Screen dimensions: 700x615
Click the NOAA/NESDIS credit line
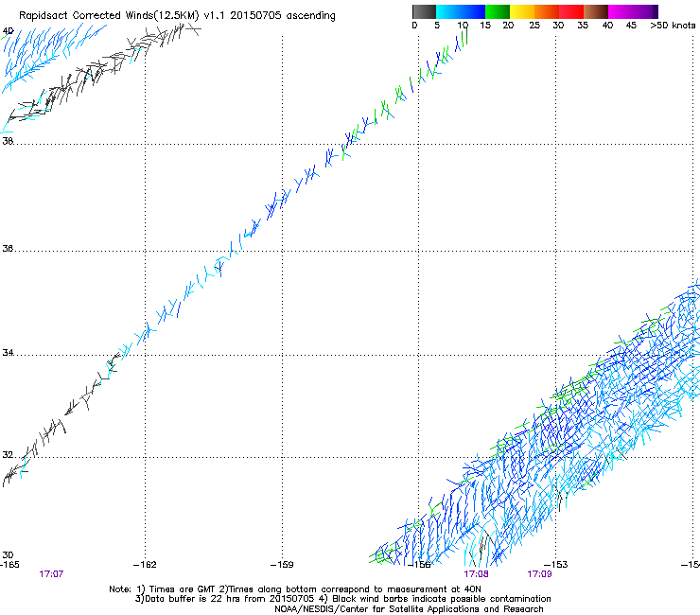(x=409, y=609)
